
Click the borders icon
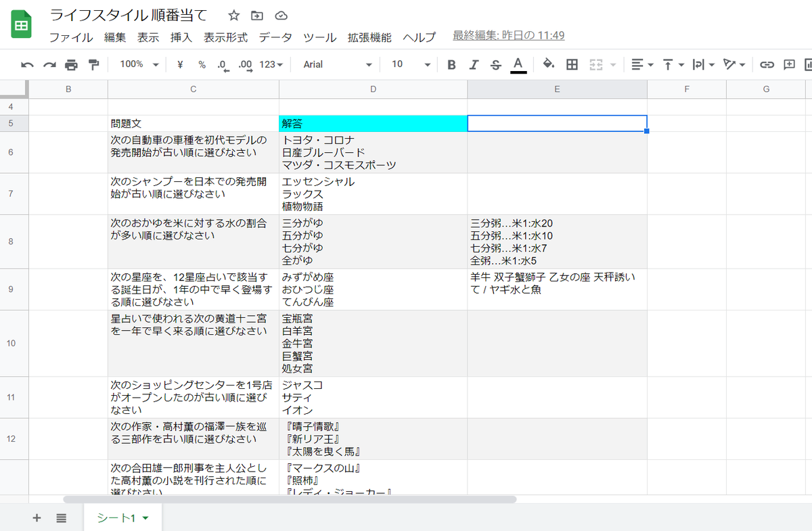point(572,64)
